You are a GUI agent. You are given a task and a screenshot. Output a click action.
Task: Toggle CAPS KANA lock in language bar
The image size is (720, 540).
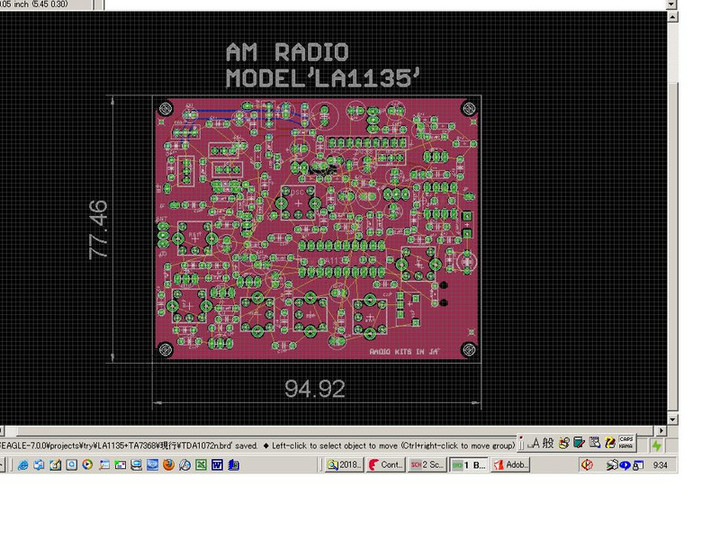coord(626,443)
